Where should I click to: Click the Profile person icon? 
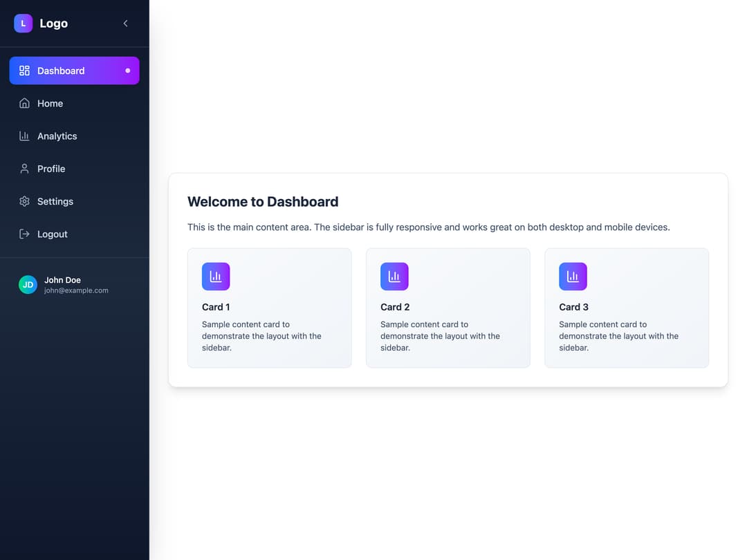pyautogui.click(x=24, y=169)
